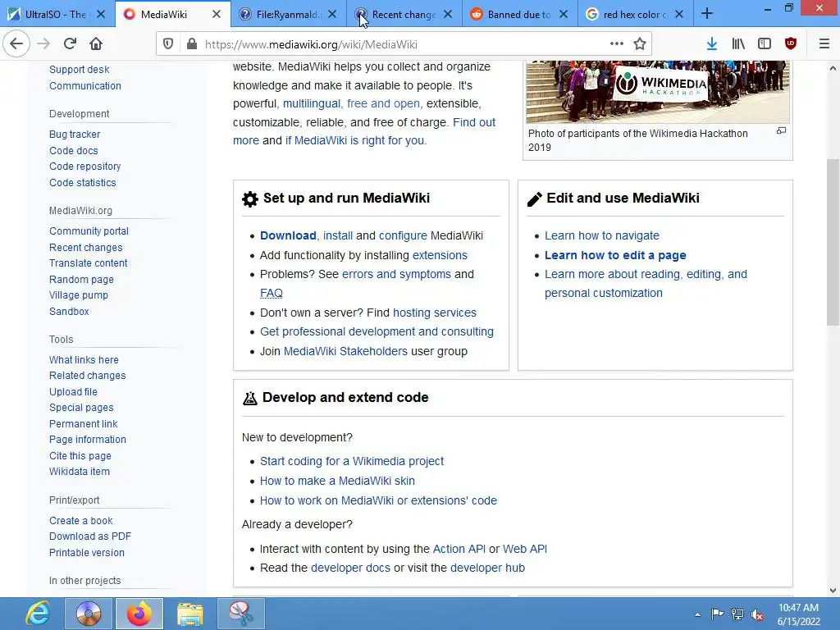The width and height of the screenshot is (840, 630).
Task: Close the UltraISO tab
Action: [101, 15]
